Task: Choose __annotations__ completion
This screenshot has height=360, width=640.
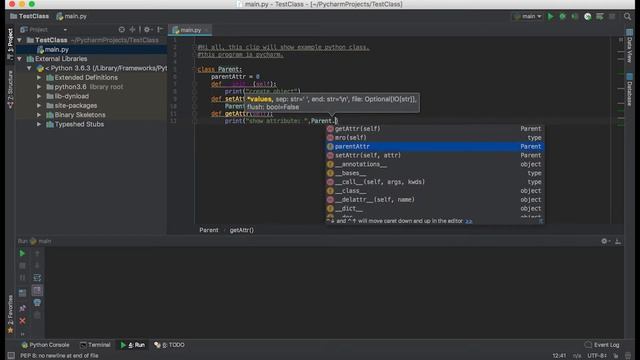Action: coord(435,164)
